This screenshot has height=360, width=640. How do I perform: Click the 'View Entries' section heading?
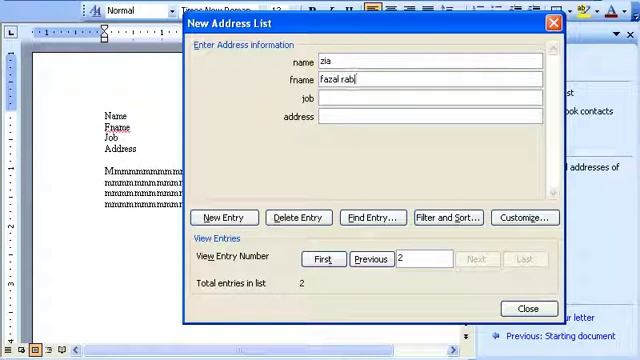pos(217,238)
